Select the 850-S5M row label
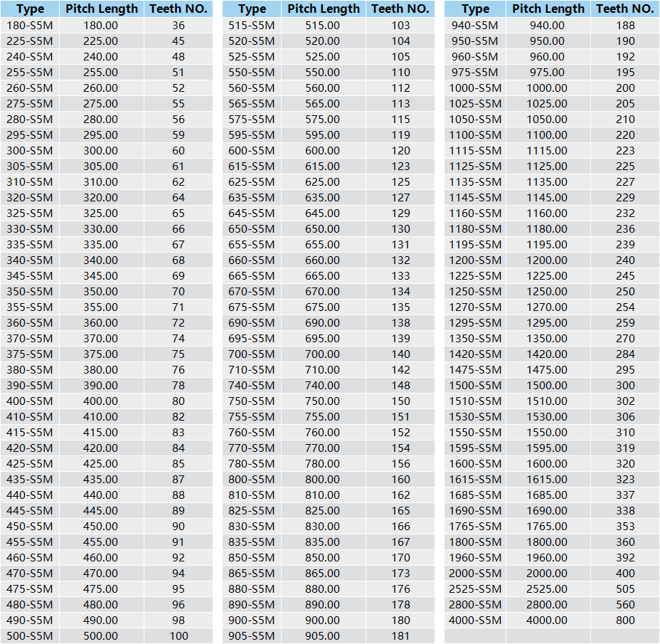This screenshot has height=644, width=660. 252,558
